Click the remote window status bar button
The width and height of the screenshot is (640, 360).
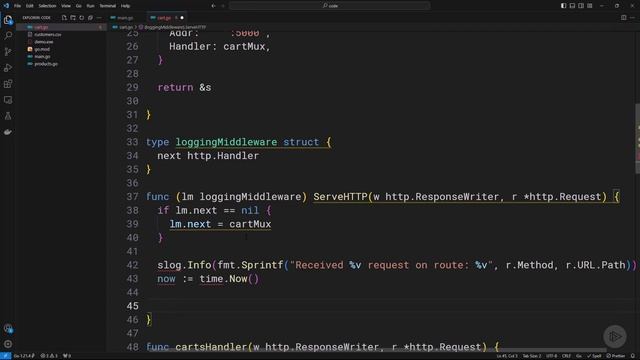click(5, 356)
